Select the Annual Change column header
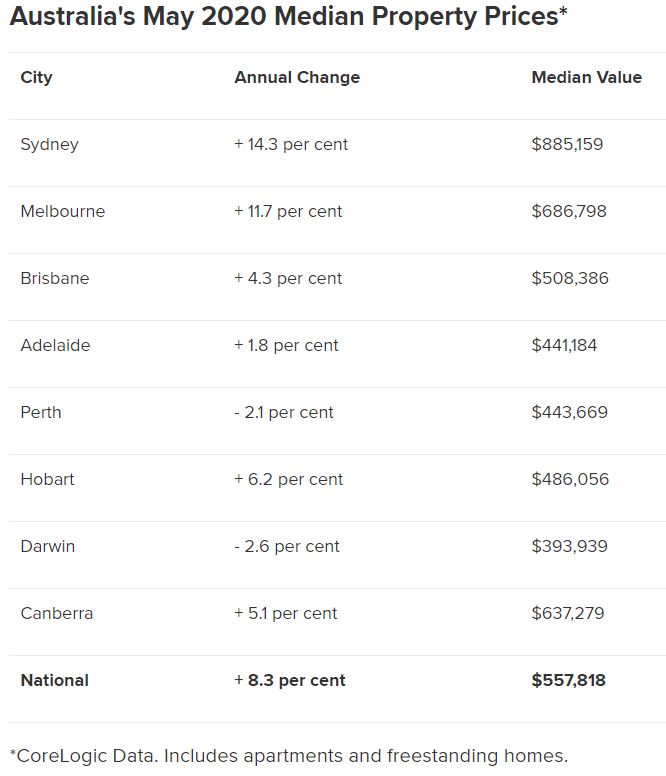 297,78
